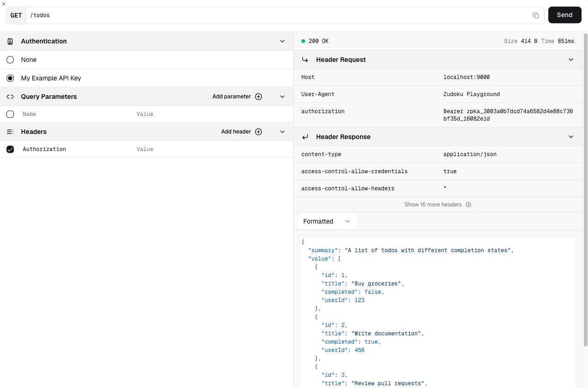Open the Formatted response view dropdown

tap(327, 221)
